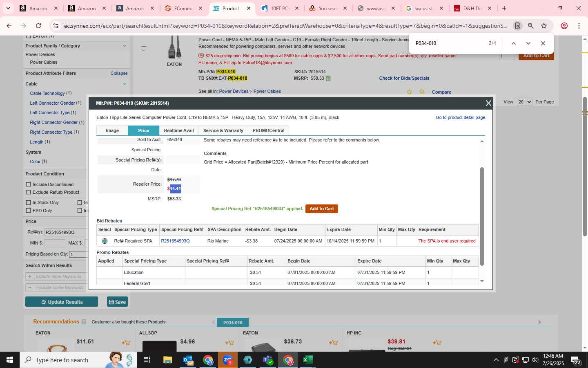The image size is (588, 368).
Task: Open Realtime Avail tab
Action: coord(179,130)
